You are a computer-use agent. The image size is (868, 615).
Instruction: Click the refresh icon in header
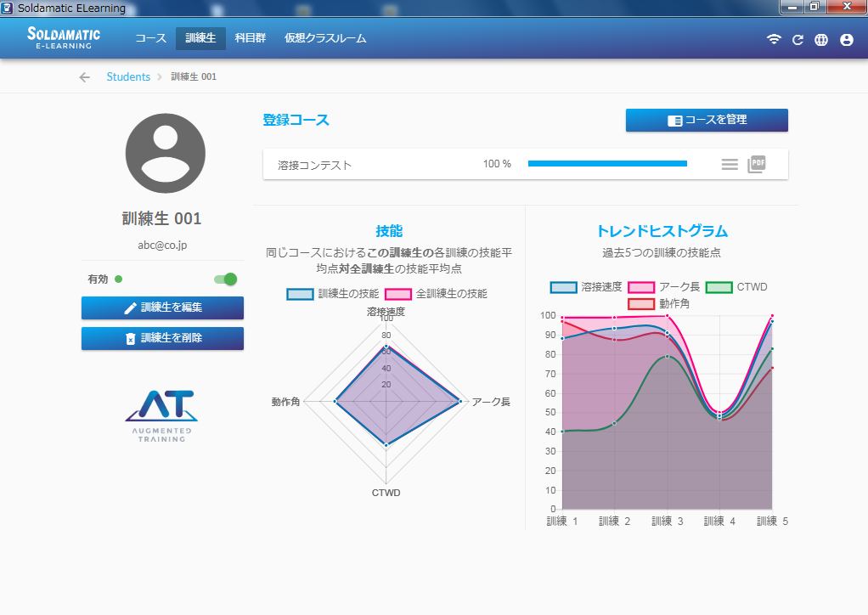point(798,39)
